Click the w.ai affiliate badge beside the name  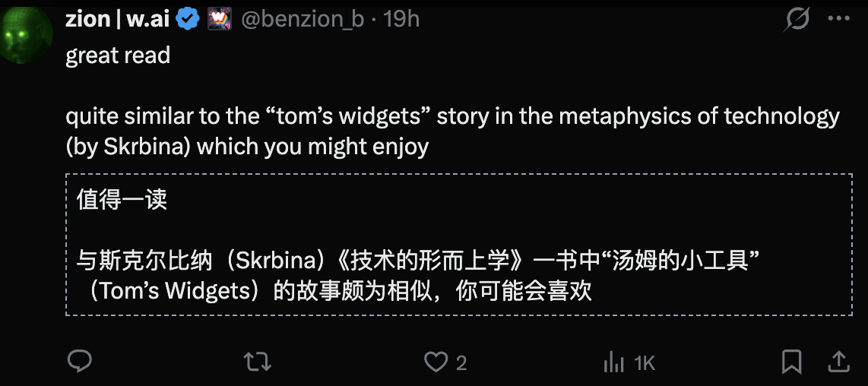point(220,19)
